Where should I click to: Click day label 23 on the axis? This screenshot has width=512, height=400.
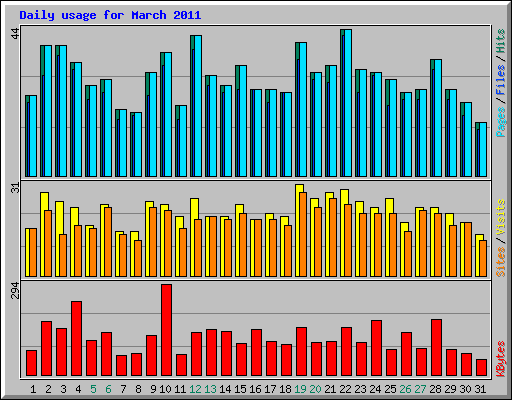[x=360, y=389]
